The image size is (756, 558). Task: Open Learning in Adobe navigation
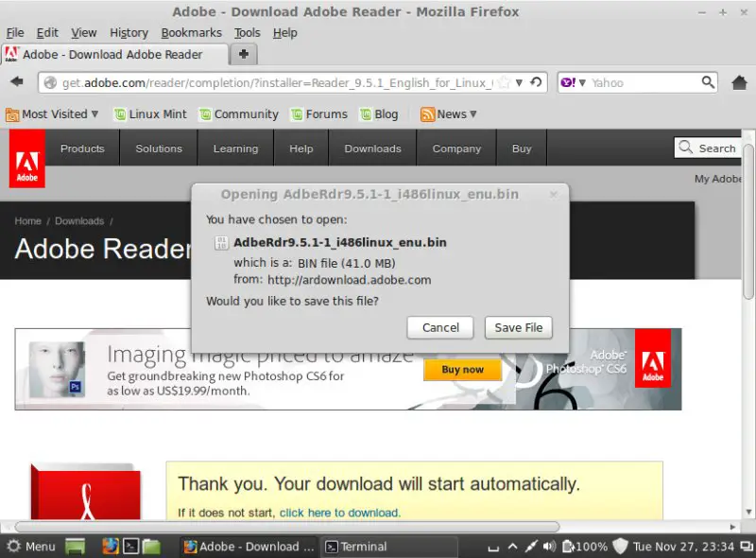point(235,148)
